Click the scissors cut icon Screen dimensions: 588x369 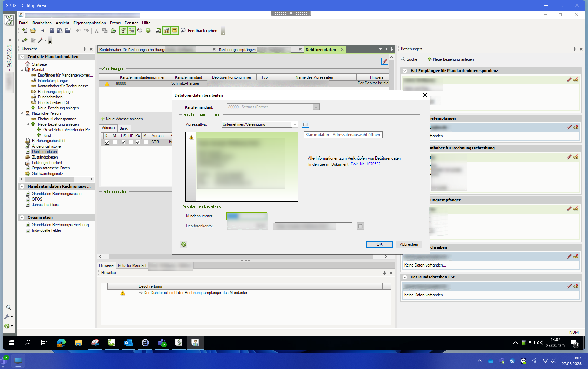pyautogui.click(x=96, y=31)
